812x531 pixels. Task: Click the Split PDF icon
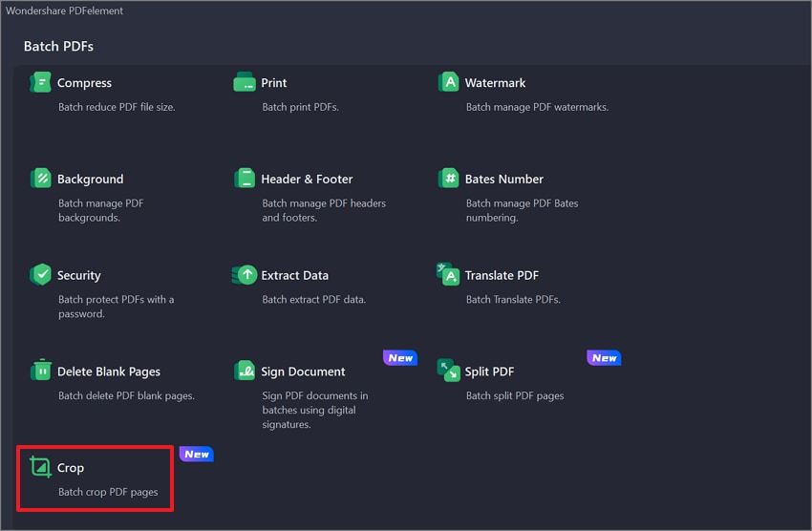tap(448, 372)
